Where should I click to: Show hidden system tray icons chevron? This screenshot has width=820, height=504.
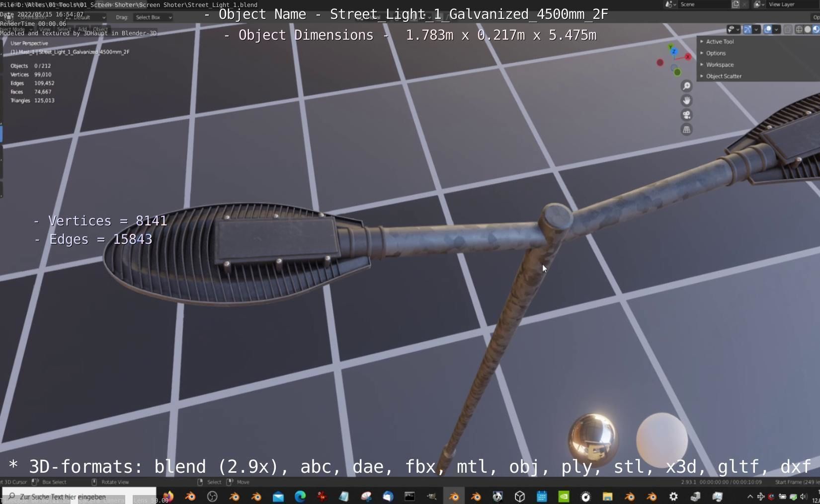tap(750, 496)
